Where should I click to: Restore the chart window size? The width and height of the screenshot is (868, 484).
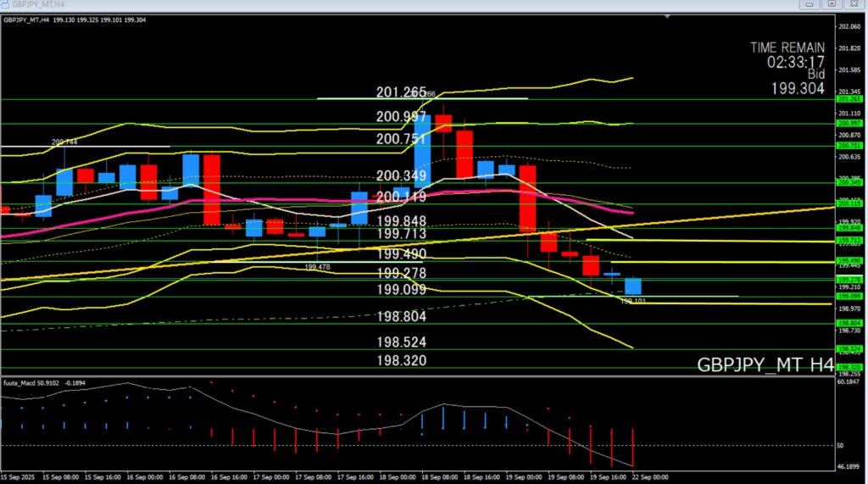(832, 4)
